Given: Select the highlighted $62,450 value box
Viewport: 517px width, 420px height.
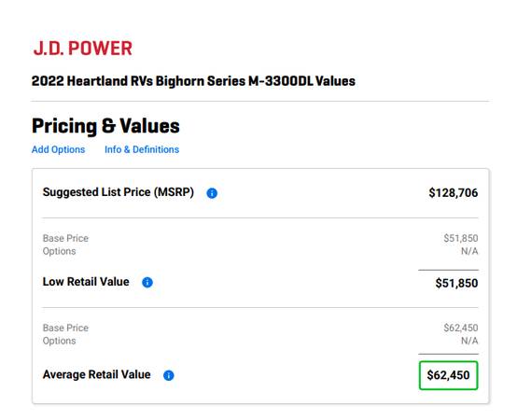Looking at the screenshot, I should pos(449,375).
